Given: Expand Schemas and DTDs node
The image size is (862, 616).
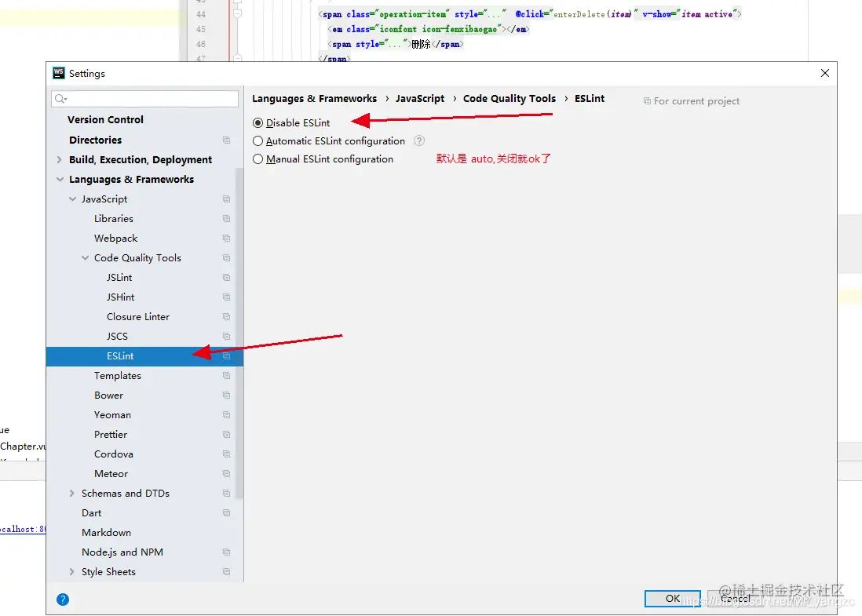Looking at the screenshot, I should click(x=72, y=494).
